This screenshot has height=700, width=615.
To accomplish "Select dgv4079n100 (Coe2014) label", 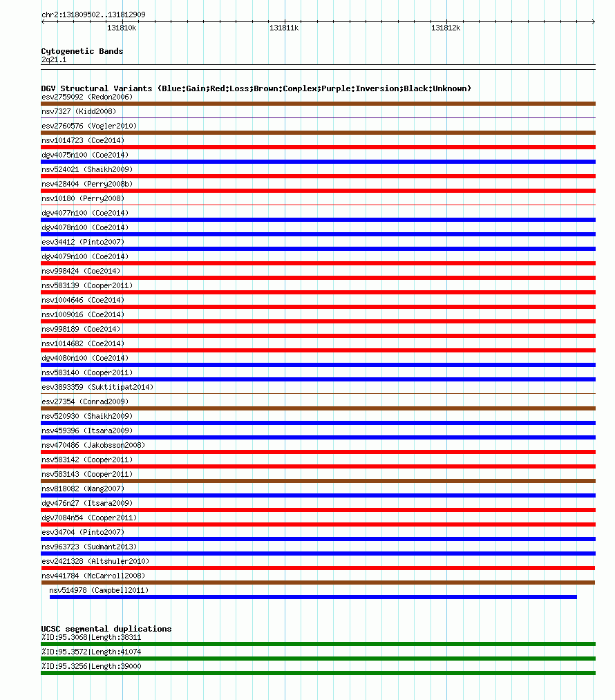I will pyautogui.click(x=85, y=256).
